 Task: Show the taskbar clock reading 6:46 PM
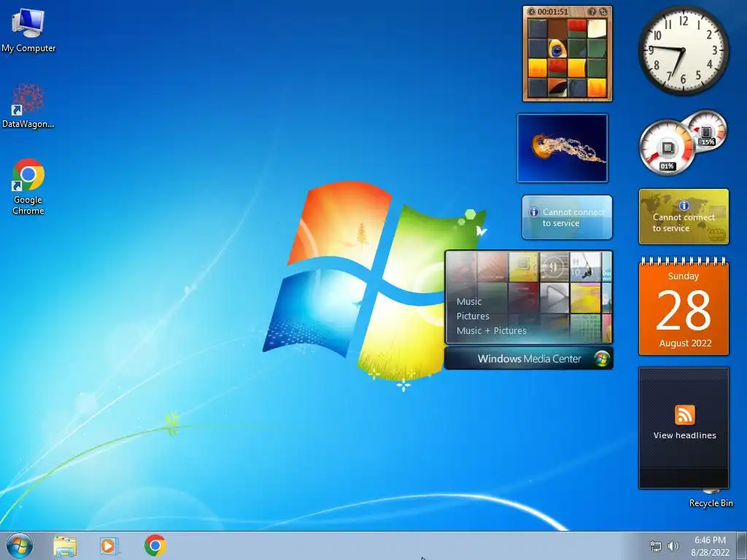click(x=710, y=540)
